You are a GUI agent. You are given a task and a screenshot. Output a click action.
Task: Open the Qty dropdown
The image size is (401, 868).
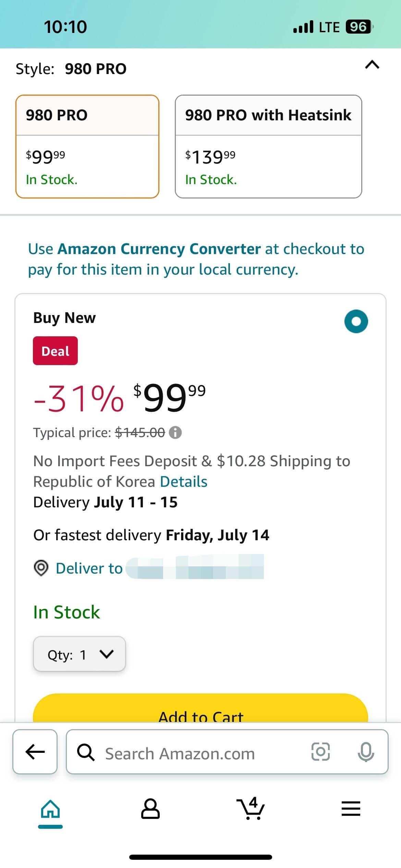80,654
